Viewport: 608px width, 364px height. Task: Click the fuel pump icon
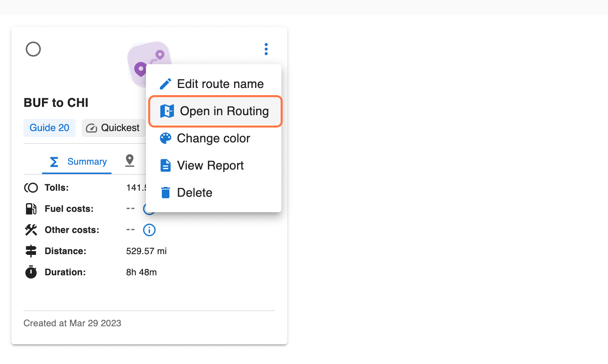(31, 209)
